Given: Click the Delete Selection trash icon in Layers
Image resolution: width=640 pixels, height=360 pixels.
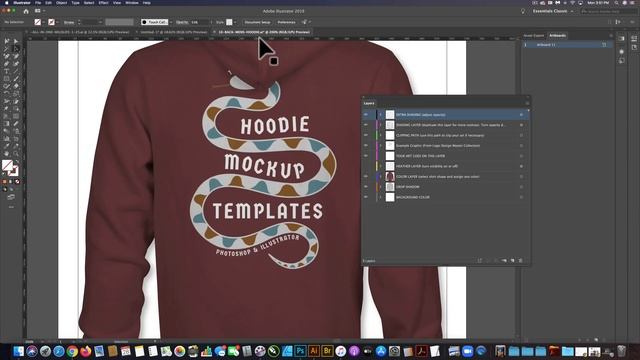Looking at the screenshot, I should pyautogui.click(x=520, y=260).
